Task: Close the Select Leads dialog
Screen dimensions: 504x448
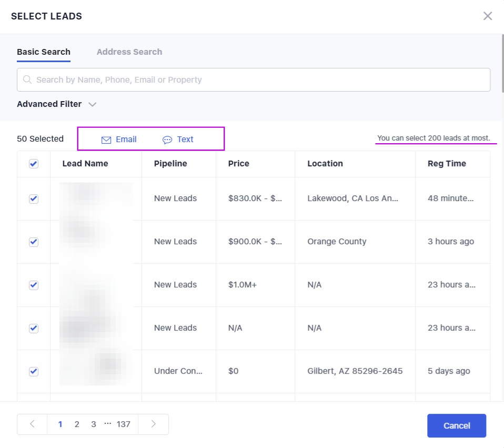Action: (488, 16)
